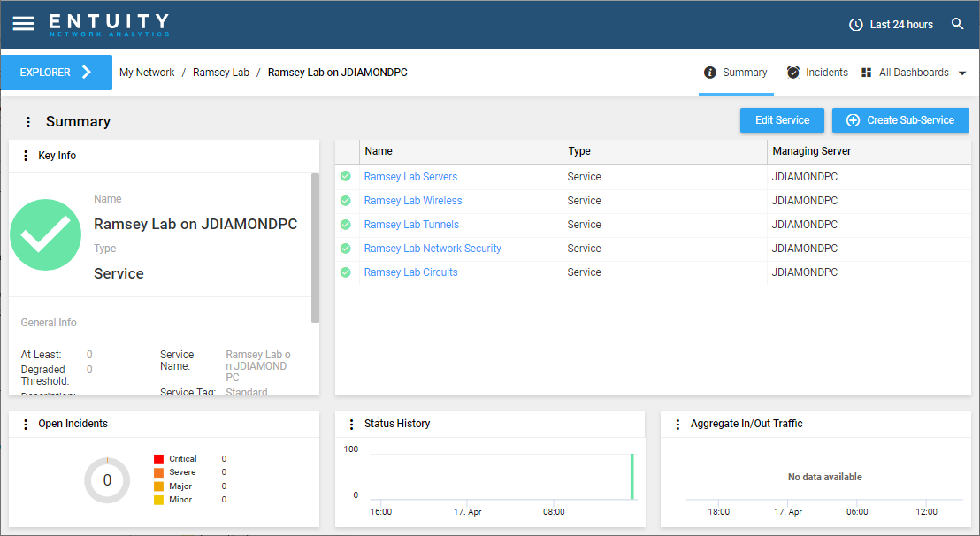980x536 pixels.
Task: Open the Ramsey Lab Network Security link
Action: 433,249
